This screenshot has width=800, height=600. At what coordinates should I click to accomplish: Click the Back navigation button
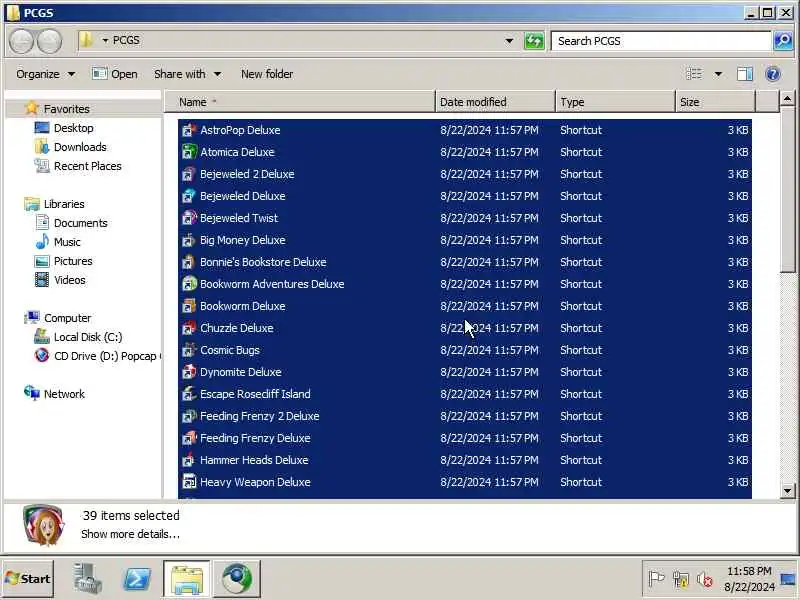21,41
